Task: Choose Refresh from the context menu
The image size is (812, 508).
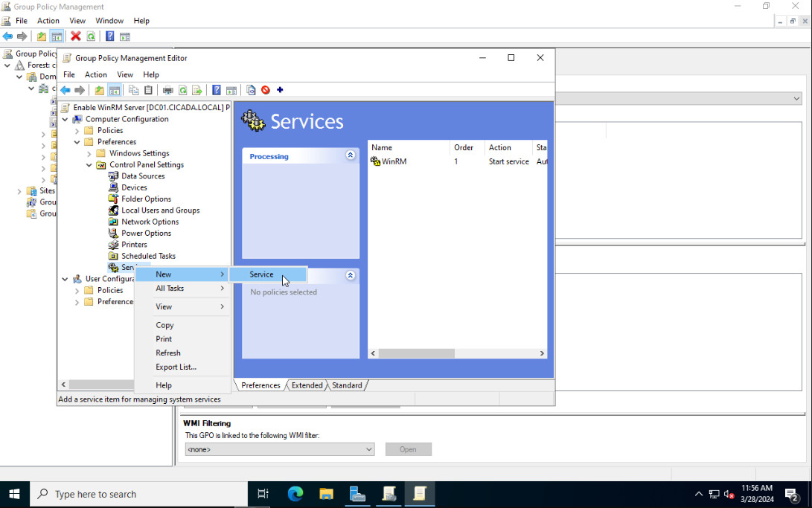Action: (182, 353)
